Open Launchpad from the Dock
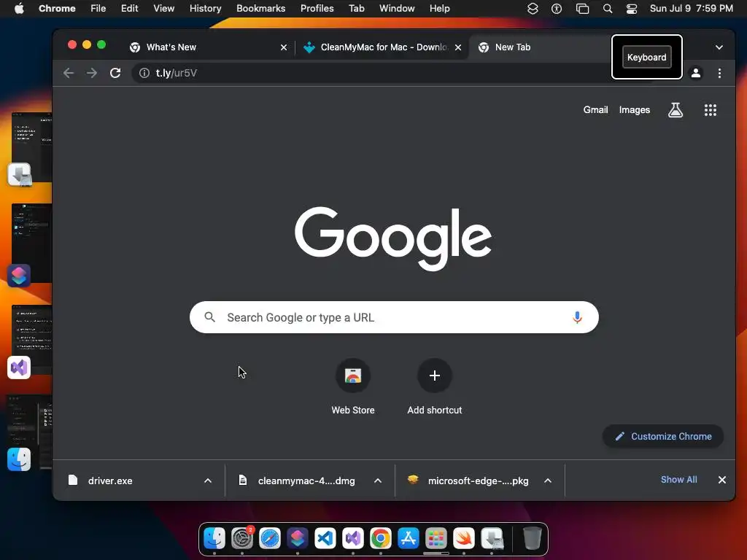The width and height of the screenshot is (747, 560). pyautogui.click(x=436, y=538)
